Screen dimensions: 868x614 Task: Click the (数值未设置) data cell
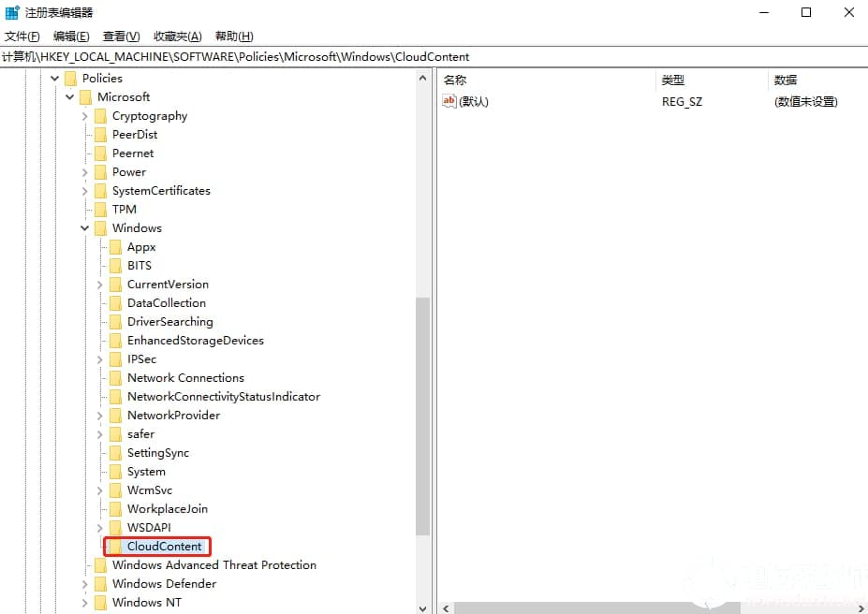[806, 102]
